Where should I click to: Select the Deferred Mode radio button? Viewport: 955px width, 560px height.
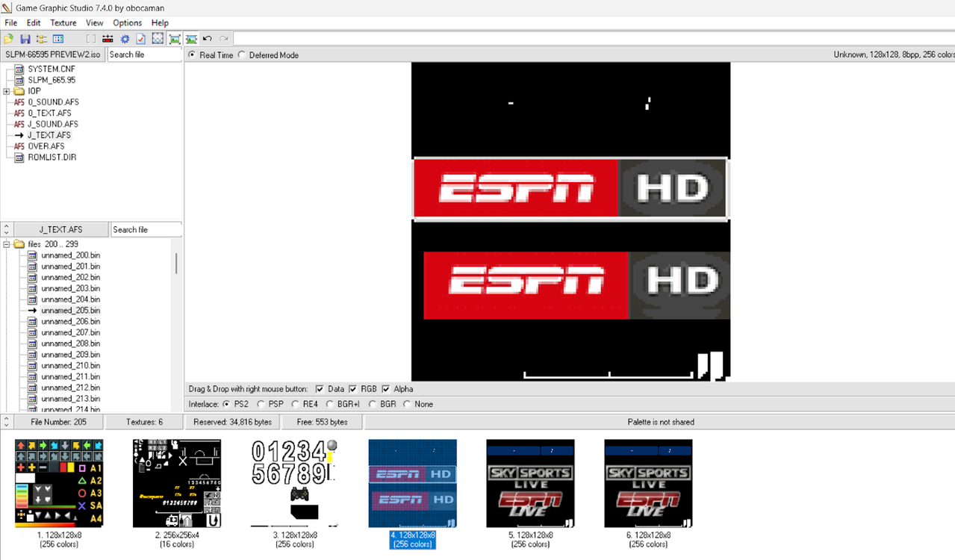pos(242,55)
